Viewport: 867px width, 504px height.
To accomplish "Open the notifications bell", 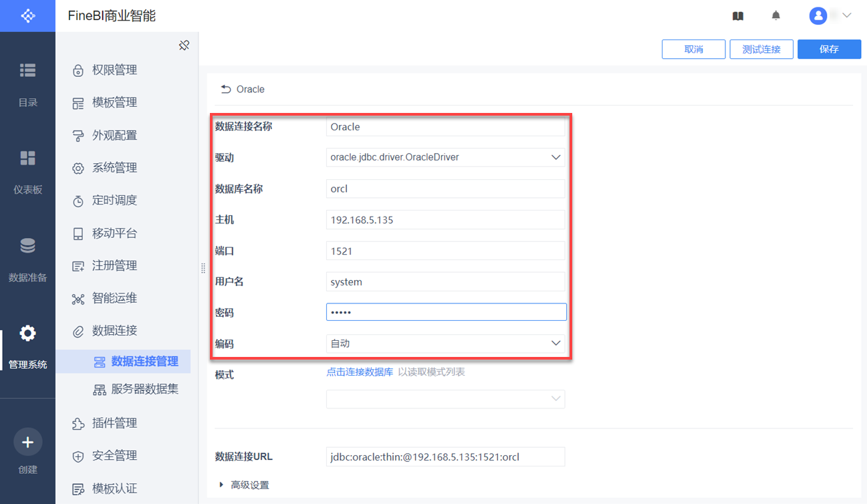I will (775, 15).
